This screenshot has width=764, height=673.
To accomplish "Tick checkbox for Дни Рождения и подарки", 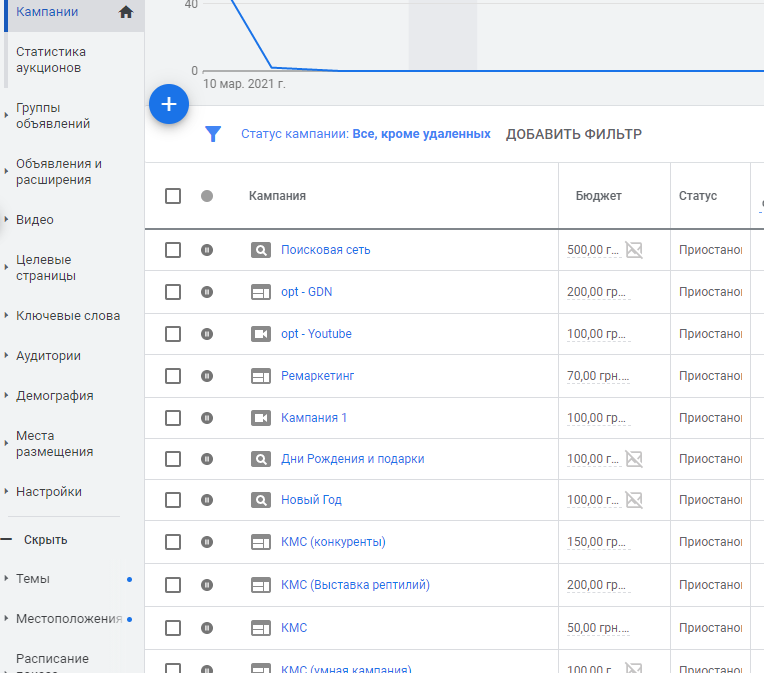I will point(173,459).
